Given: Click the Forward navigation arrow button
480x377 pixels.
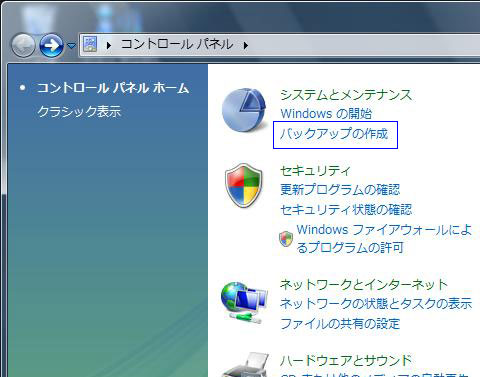Looking at the screenshot, I should [51, 45].
